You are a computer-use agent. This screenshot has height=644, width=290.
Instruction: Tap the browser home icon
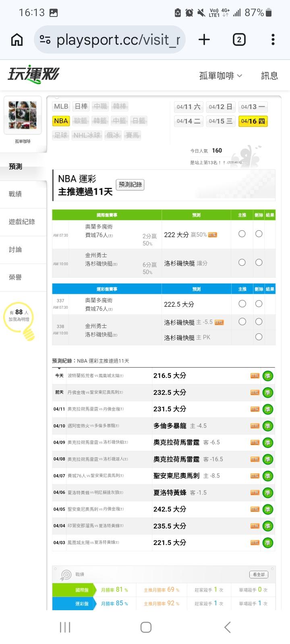(17, 39)
